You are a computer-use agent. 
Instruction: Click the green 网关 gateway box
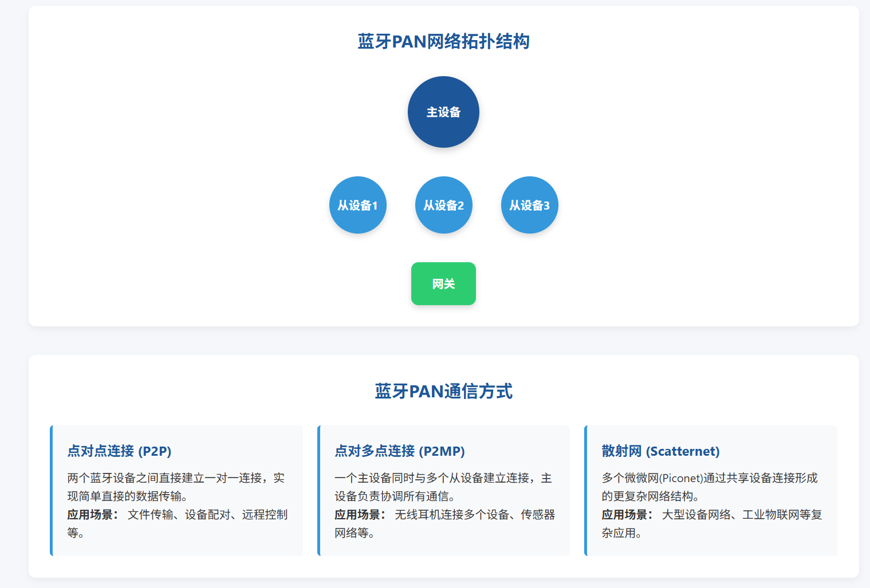pos(443,283)
